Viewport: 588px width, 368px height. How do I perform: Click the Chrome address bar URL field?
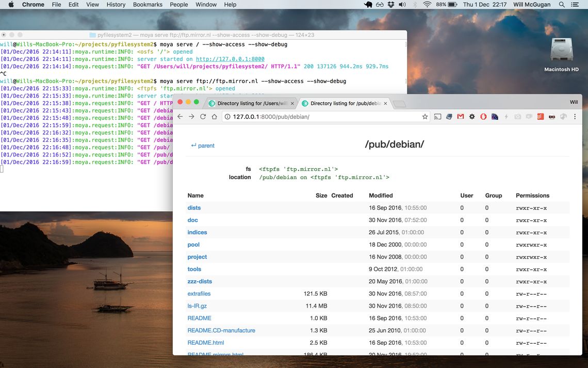tap(326, 117)
